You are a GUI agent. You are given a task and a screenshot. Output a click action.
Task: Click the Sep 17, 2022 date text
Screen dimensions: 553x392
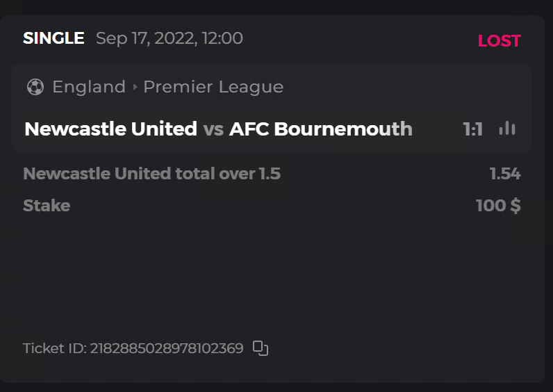click(145, 38)
